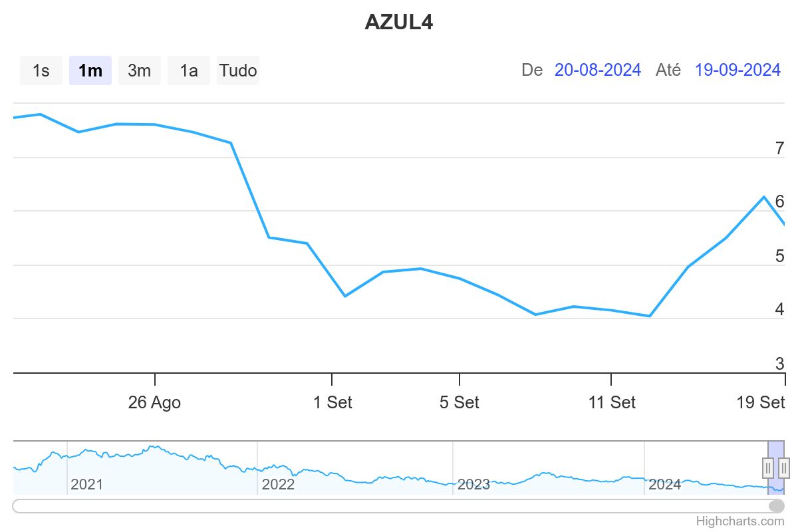Click the line peak near 19 Set

tap(764, 197)
